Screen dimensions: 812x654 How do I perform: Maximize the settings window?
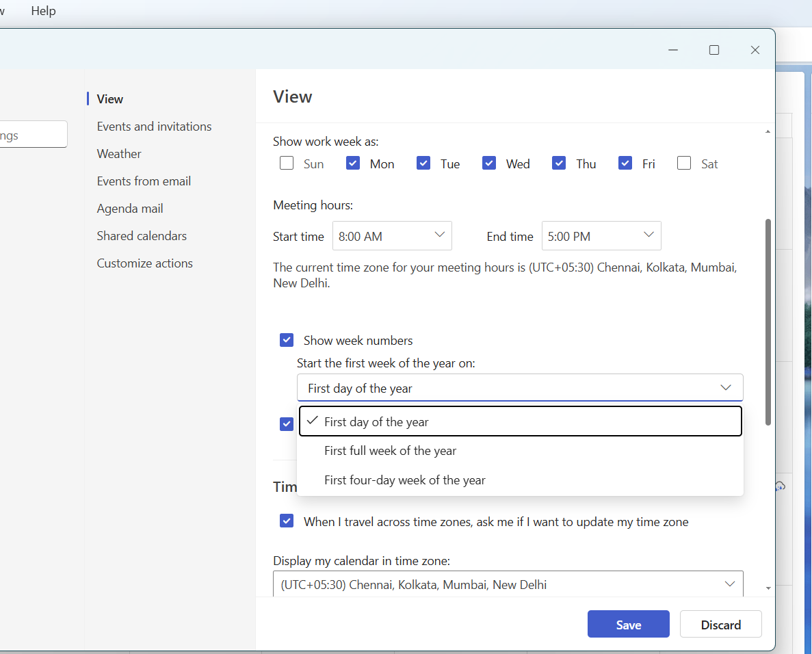point(714,50)
